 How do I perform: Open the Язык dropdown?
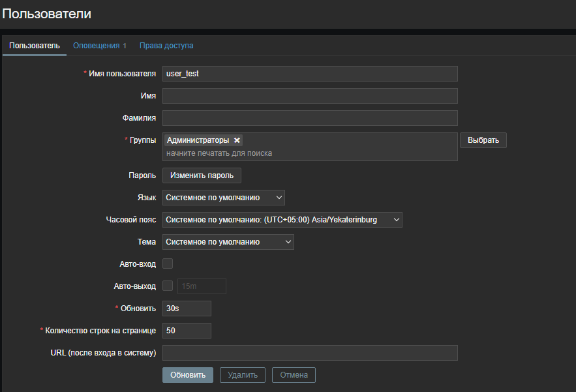[223, 198]
